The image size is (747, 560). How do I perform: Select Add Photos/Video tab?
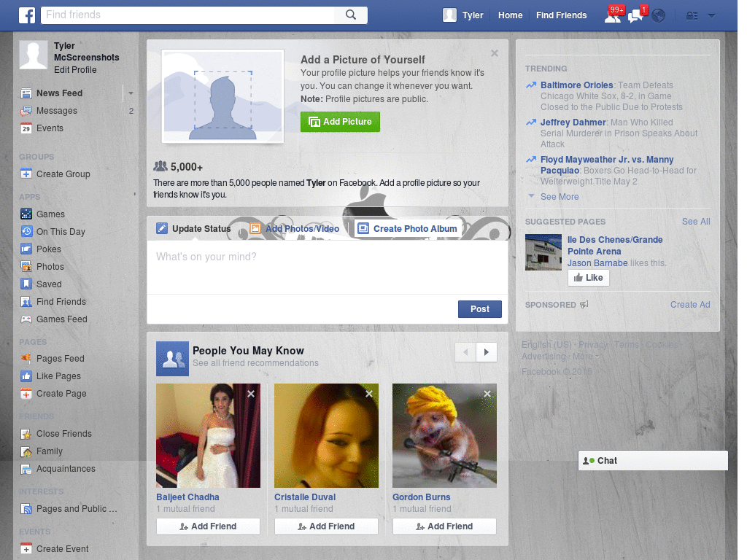point(295,228)
